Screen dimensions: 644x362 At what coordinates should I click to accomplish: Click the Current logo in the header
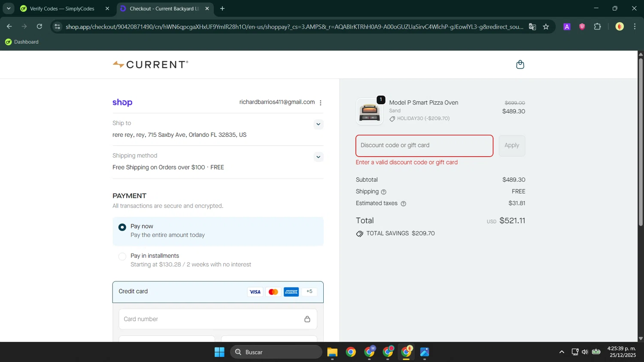pos(150,64)
